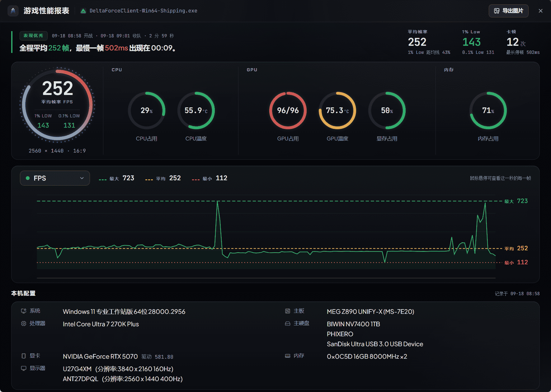Screen dimensions: 551x392
Task: Click the ANT27DPQL monitor entry
Action: click(x=123, y=379)
